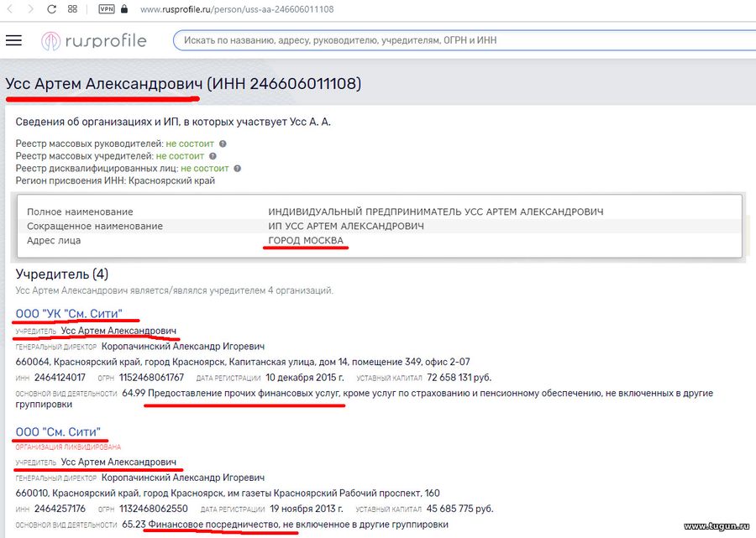
Task: Open the hamburger menu on rusprofile
Action: pos(14,40)
